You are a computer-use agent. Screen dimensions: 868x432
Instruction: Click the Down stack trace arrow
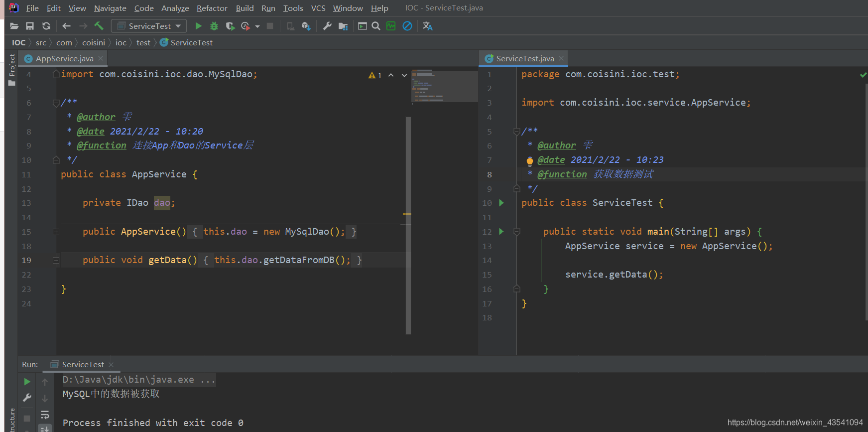pos(45,398)
